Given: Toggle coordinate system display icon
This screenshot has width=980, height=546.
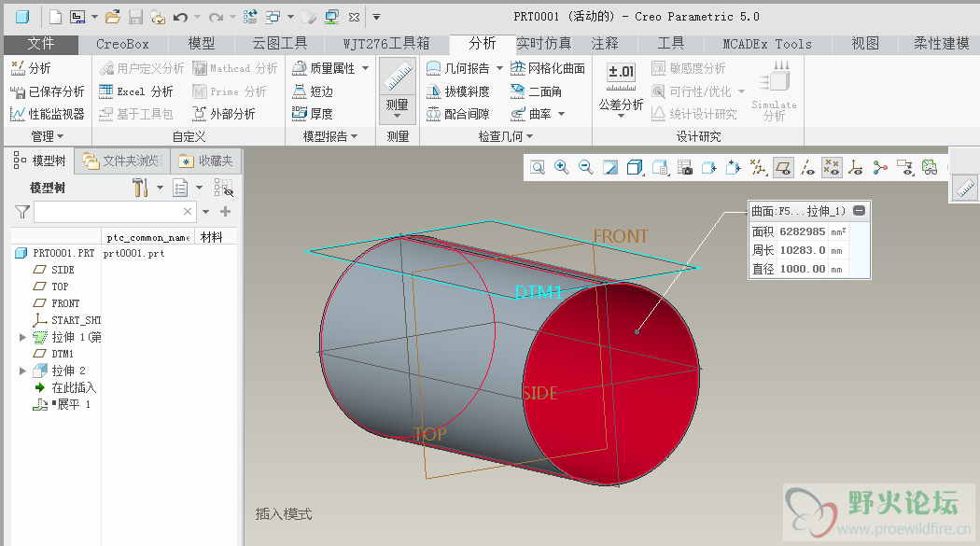Looking at the screenshot, I should pyautogui.click(x=856, y=167).
